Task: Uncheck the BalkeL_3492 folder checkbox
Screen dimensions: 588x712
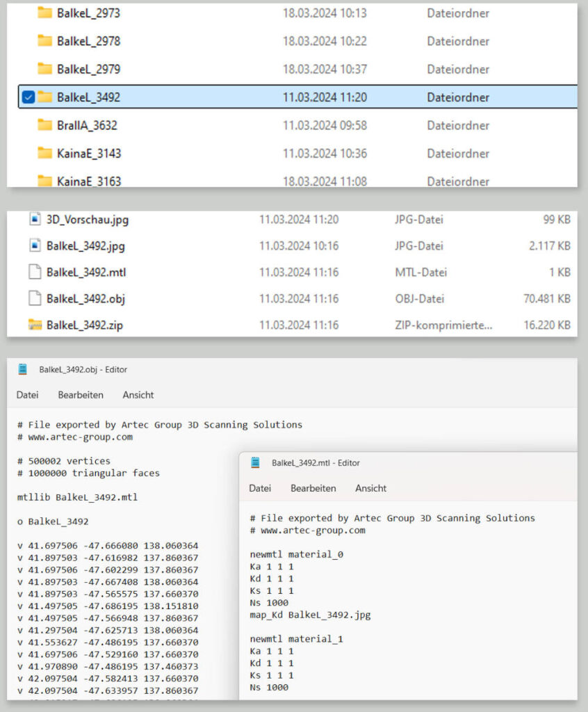Action: point(28,97)
